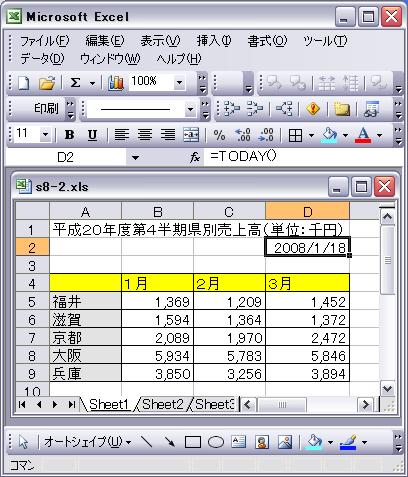
Task: Open a file with the Open folder icon
Action: (x=47, y=83)
